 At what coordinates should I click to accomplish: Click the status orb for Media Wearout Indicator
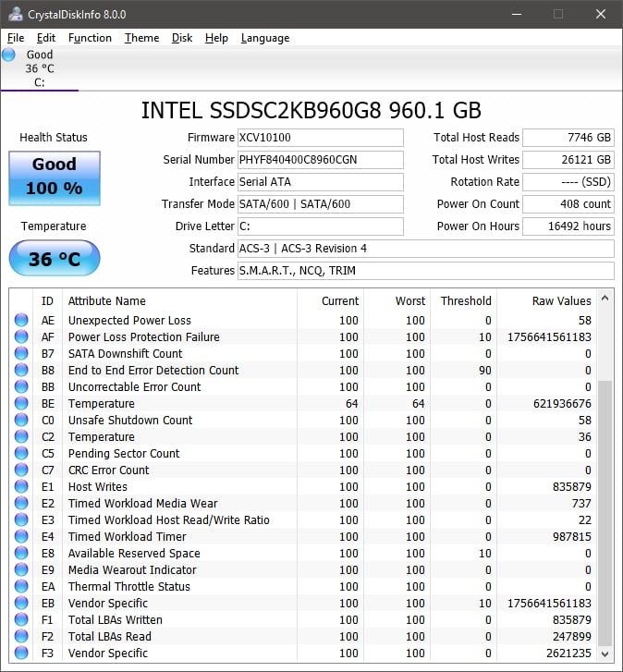[x=21, y=569]
